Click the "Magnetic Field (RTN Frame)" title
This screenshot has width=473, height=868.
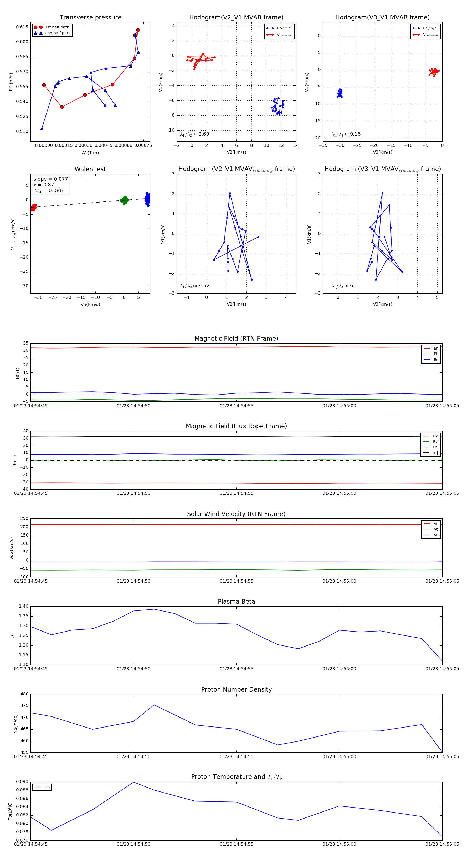(x=236, y=339)
